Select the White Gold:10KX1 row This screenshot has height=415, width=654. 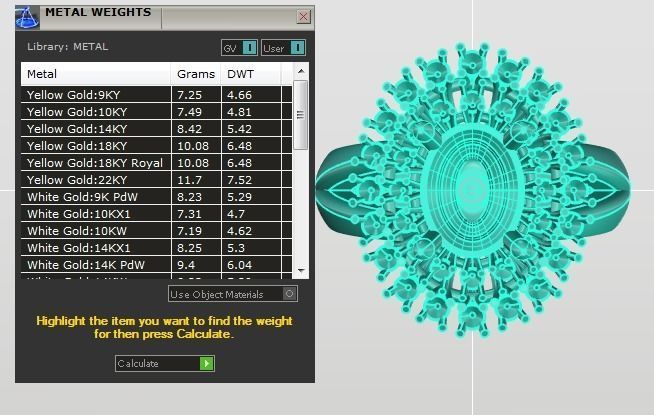(156, 214)
